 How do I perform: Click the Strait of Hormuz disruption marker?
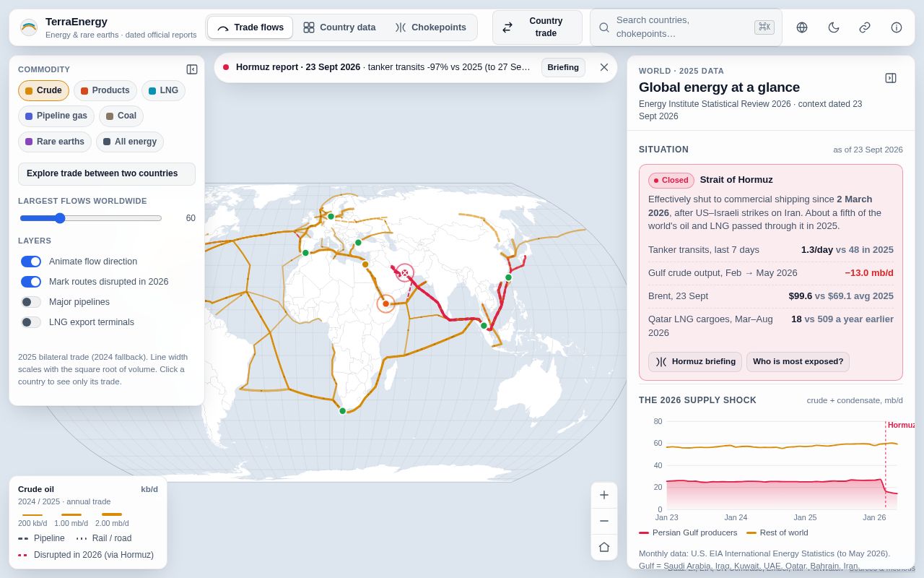405,272
